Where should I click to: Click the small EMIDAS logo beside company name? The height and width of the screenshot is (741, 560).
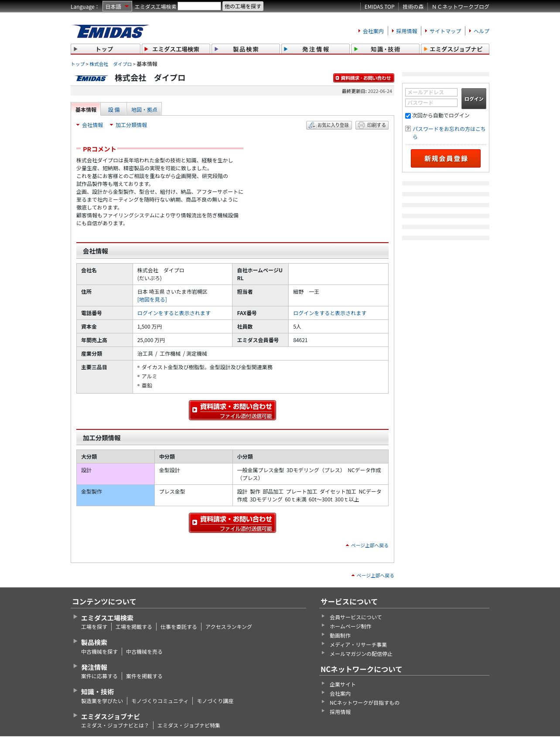tap(91, 79)
